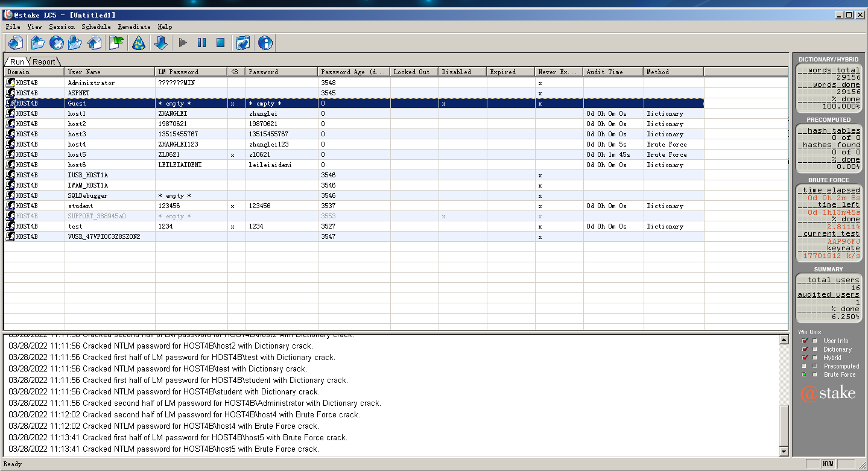Click the LM password LEILEIAIDENI cell
The height and width of the screenshot is (471, 868).
click(x=191, y=165)
